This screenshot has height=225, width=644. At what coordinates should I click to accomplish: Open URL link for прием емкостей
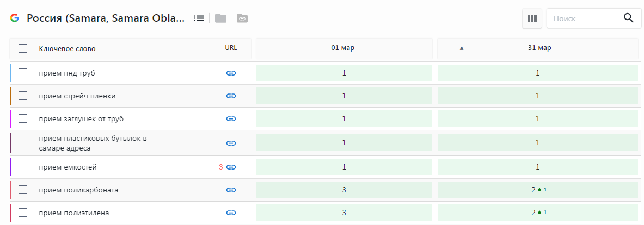[x=231, y=167]
